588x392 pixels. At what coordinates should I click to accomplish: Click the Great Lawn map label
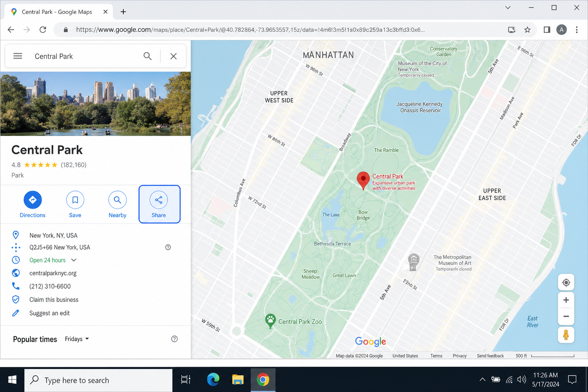tap(344, 275)
